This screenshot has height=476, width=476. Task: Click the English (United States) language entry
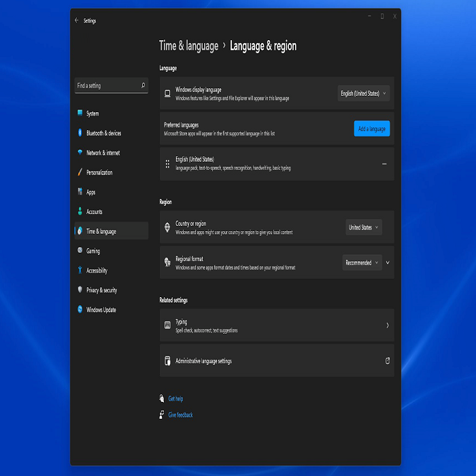[277, 164]
